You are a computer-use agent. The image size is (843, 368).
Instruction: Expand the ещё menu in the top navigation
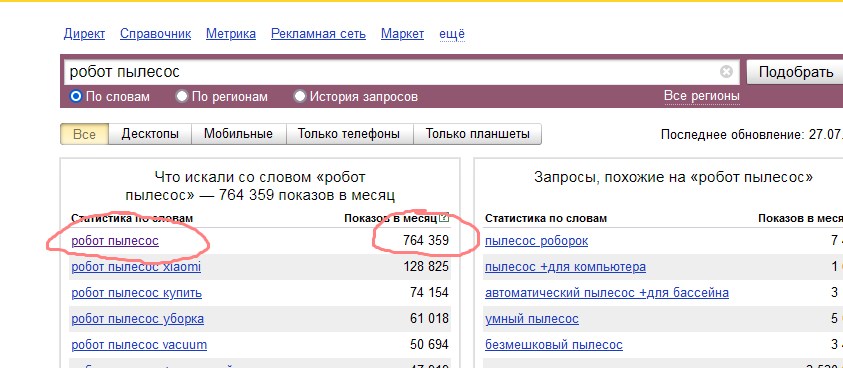coord(452,34)
